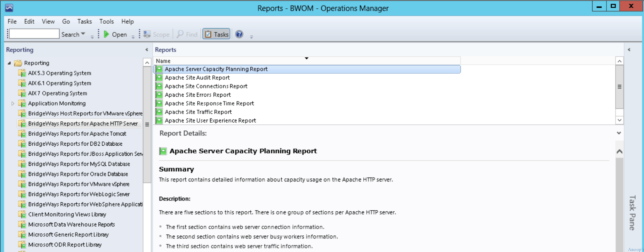Screen dimensions: 644x252
Task: Open the View menu
Action: point(48,22)
